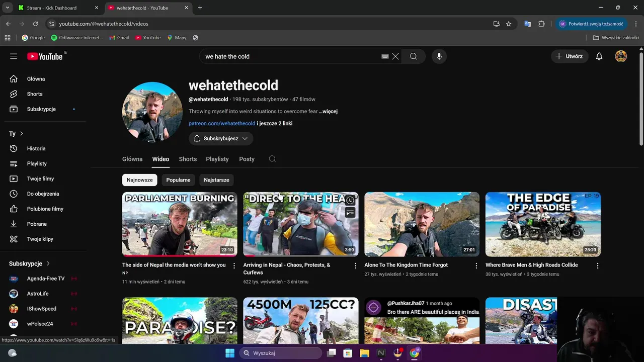Reload the page

point(35,24)
